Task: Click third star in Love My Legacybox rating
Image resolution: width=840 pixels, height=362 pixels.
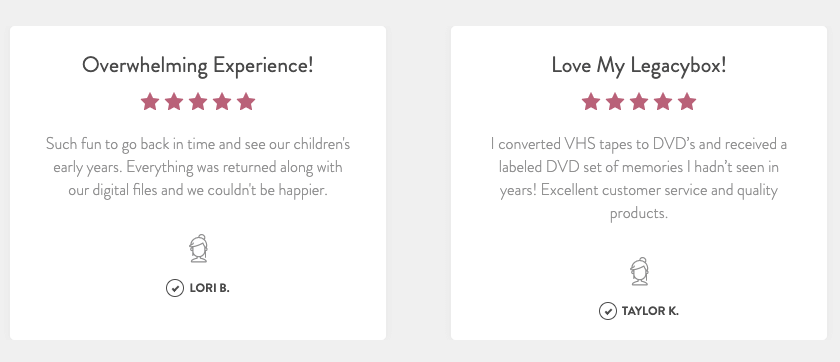Action: [639, 101]
